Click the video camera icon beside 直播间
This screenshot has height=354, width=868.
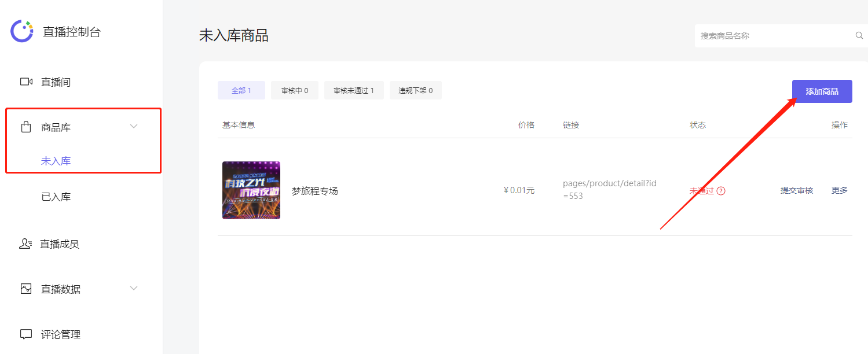26,82
